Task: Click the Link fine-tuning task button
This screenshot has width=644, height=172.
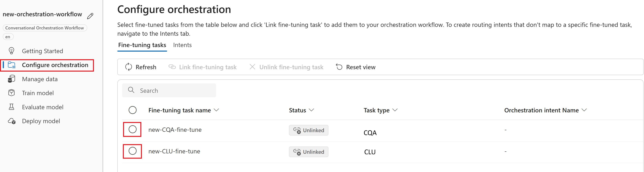Action: point(202,67)
